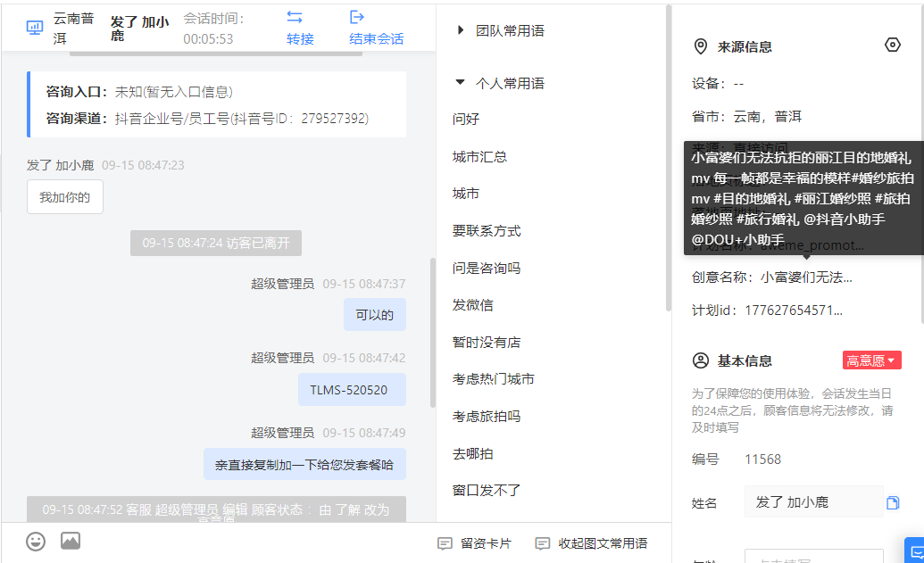Copy the name via icon beside 姓名 field
924x563 pixels.
[x=893, y=502]
